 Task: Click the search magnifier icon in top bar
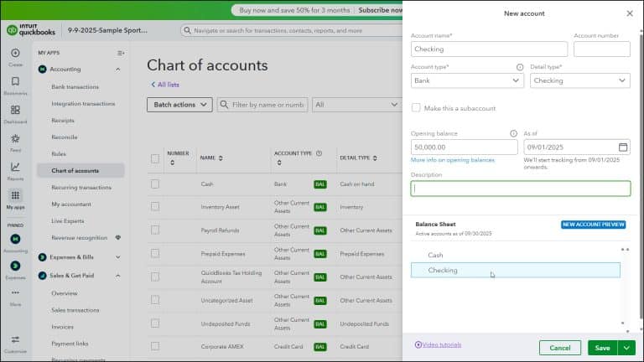pos(187,30)
